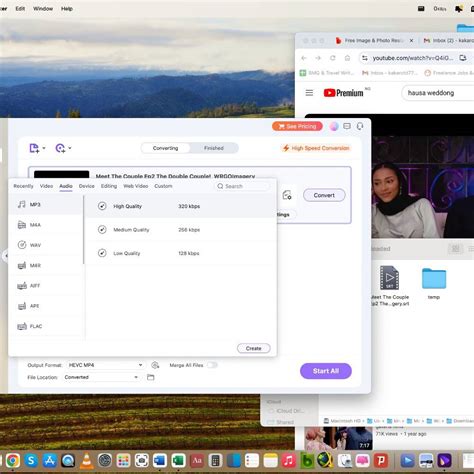The height and width of the screenshot is (474, 474).
Task: Expand the Add Files dropdown arrow
Action: coord(44,148)
